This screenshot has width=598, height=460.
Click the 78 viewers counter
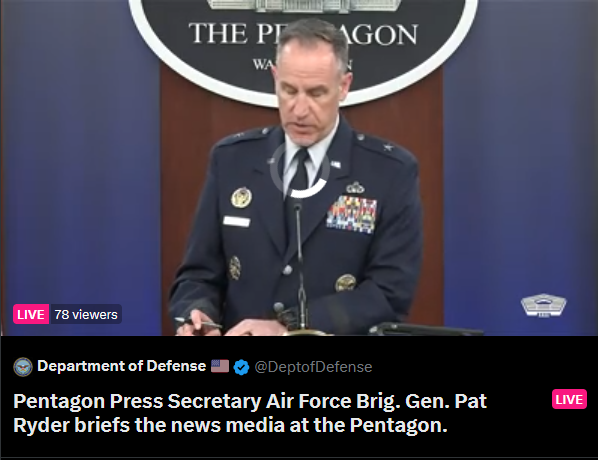86,314
